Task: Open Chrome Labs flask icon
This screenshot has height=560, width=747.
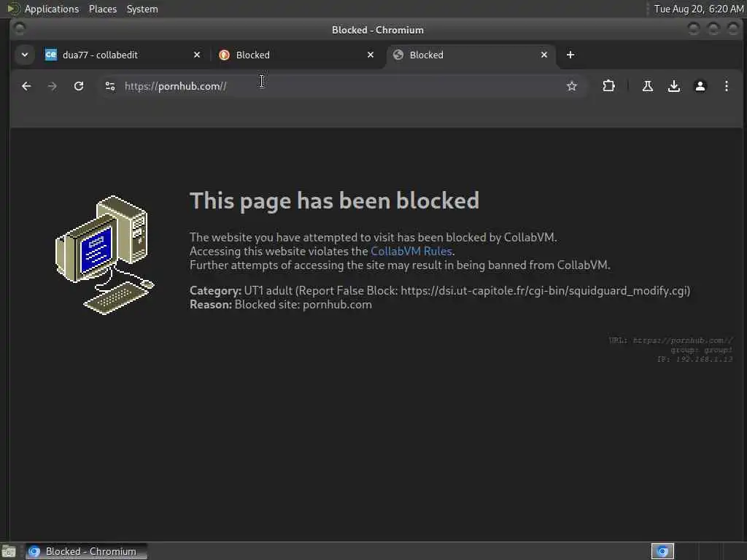Action: tap(648, 86)
